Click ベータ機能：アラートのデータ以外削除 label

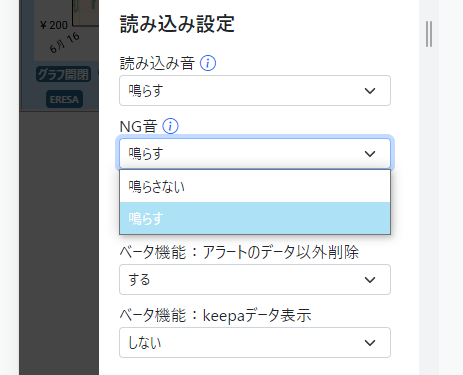[239, 252]
